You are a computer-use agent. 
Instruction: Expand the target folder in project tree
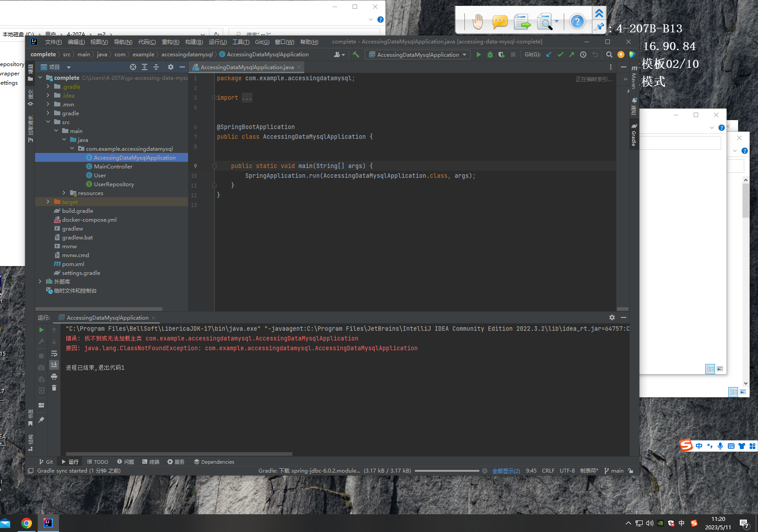point(48,202)
